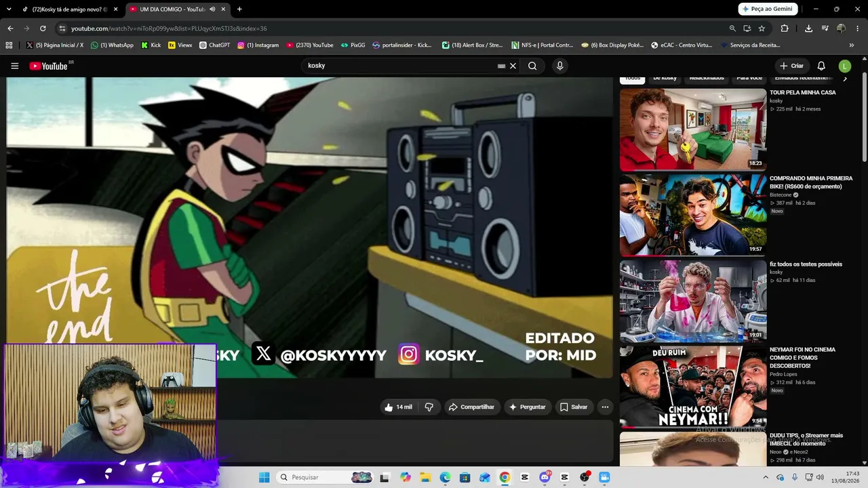Open NEYMAR FOI NO CINEMA video title
Viewport: 868px width, 488px height.
pos(803,358)
